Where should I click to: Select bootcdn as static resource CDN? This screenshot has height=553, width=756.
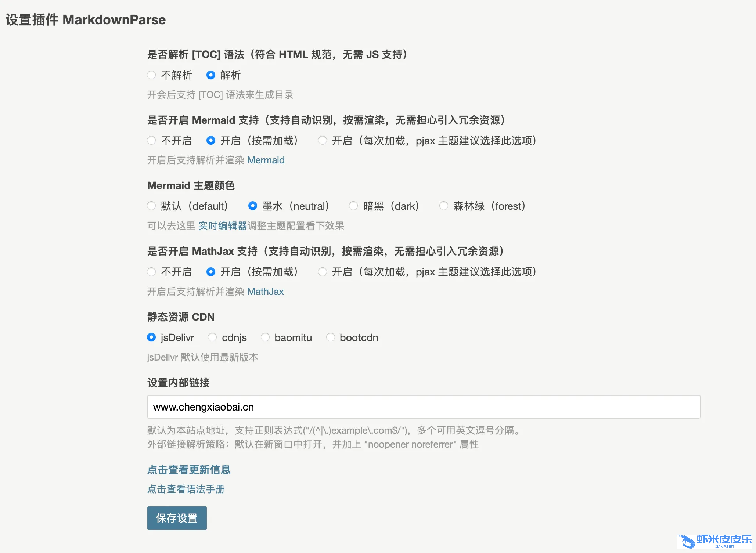pos(331,337)
